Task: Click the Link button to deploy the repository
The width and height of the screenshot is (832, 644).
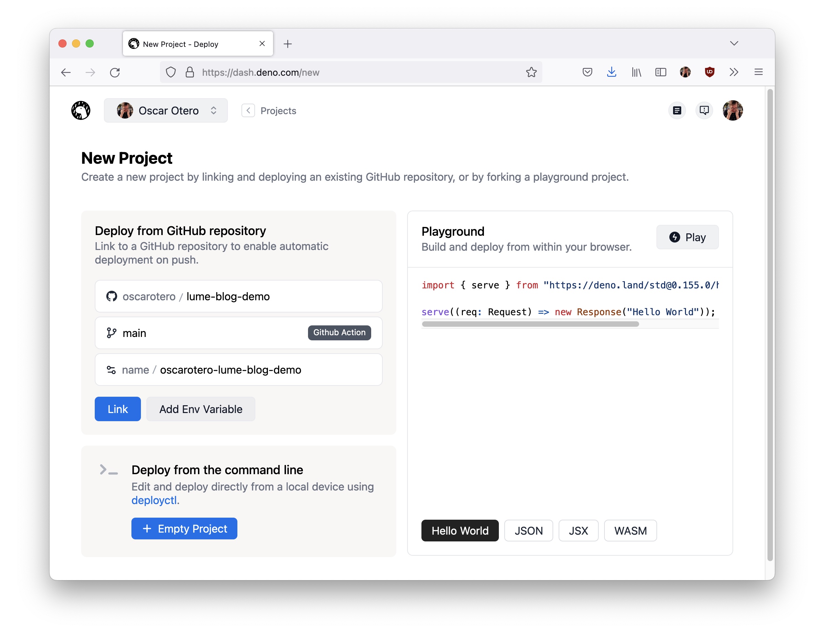Action: (117, 409)
